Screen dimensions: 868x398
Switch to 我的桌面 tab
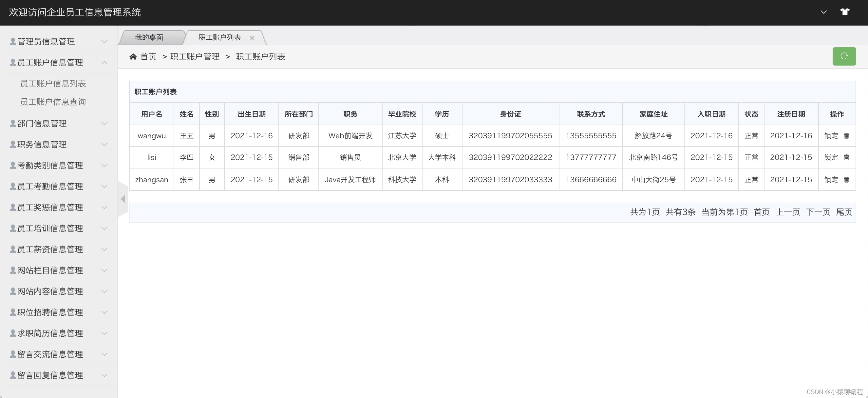coord(149,37)
